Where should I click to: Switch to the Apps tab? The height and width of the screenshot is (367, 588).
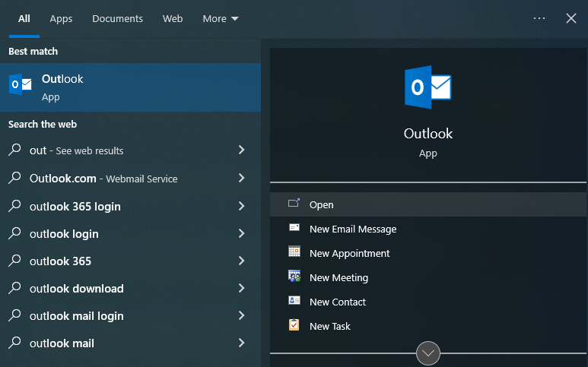61,19
